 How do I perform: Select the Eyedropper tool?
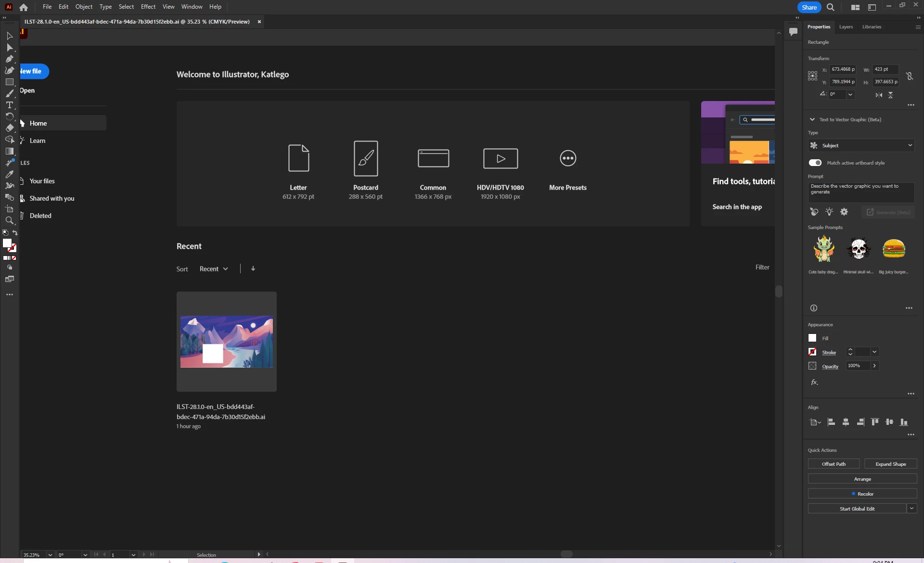(x=9, y=174)
